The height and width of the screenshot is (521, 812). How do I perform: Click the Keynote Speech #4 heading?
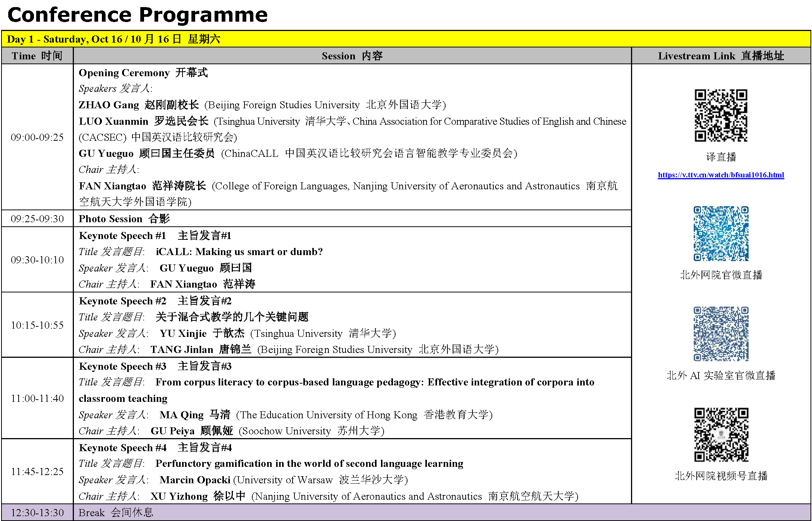point(155,447)
